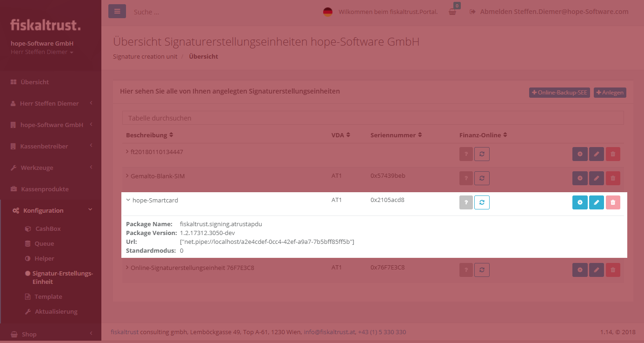Refresh Finanz-Online for Online-Signaturerstellungseinheit 76F7E3C8

482,270
